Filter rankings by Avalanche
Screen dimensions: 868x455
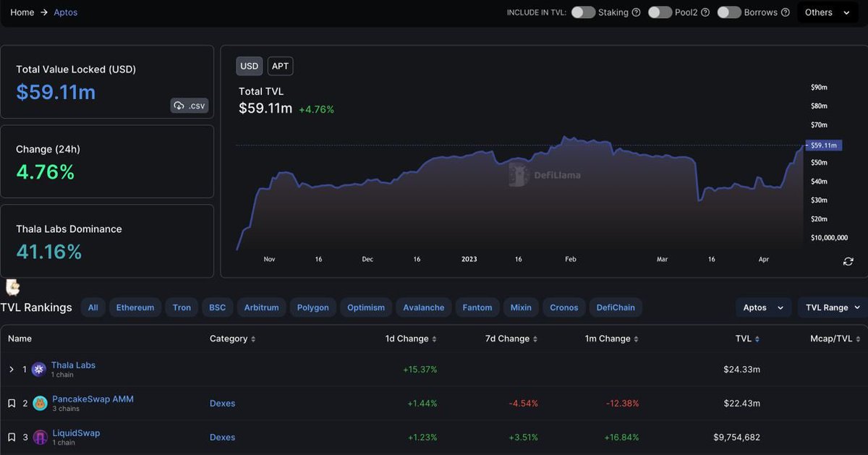click(x=424, y=307)
